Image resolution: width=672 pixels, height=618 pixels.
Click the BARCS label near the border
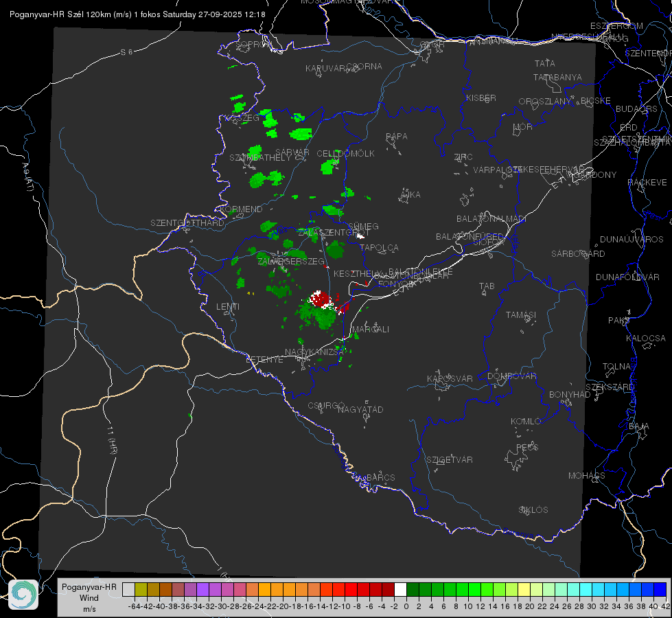380,477
